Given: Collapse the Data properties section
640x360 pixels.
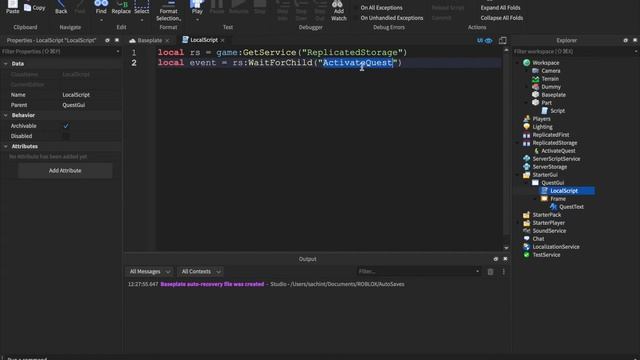Looking at the screenshot, I should coord(6,64).
